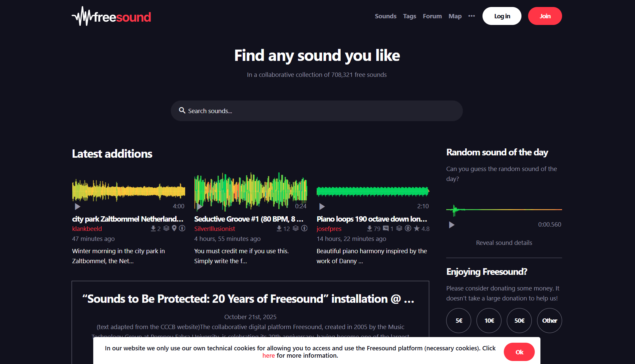Click comments icon on Piano loops sound

(x=386, y=228)
